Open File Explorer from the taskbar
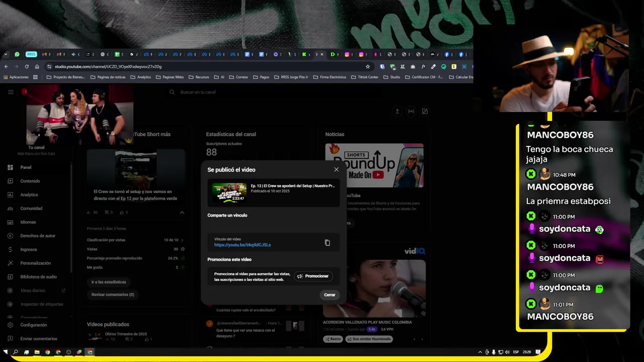This screenshot has width=644, height=362. point(37,352)
